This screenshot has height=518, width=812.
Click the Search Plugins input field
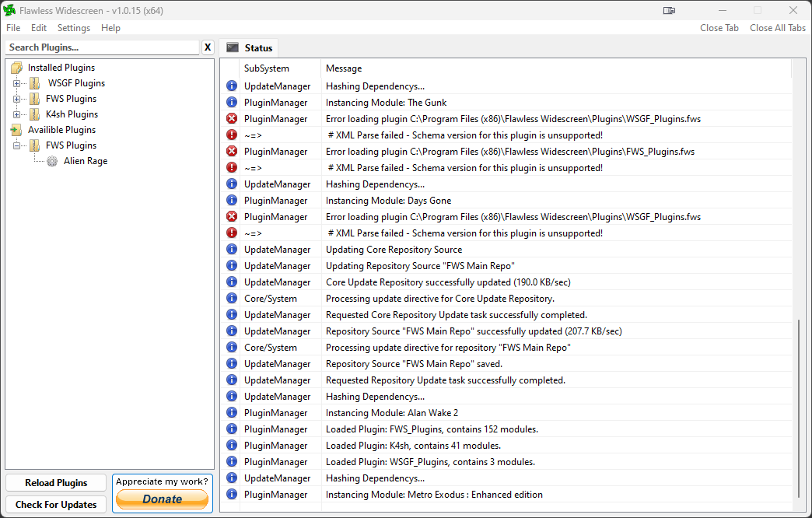(102, 47)
